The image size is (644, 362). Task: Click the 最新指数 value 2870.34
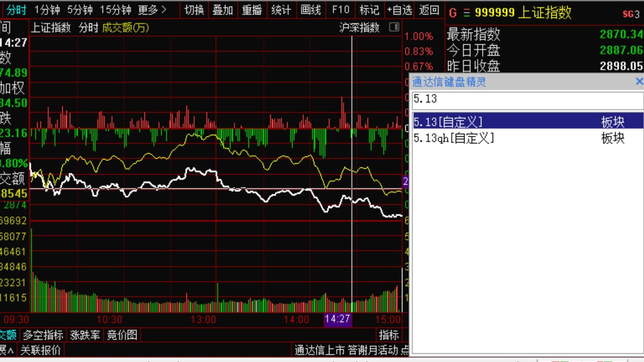tap(621, 34)
